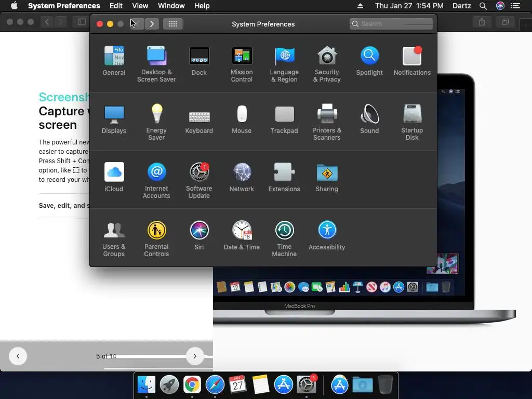This screenshot has height=399, width=532.
Task: Open the Dock preferences pane
Action: 199,61
